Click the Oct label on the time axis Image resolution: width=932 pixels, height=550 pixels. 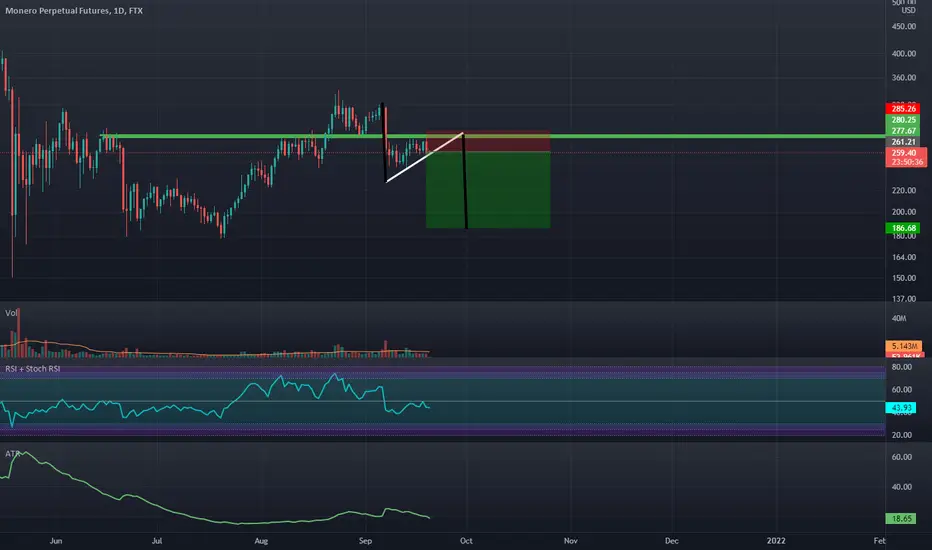coord(466,540)
